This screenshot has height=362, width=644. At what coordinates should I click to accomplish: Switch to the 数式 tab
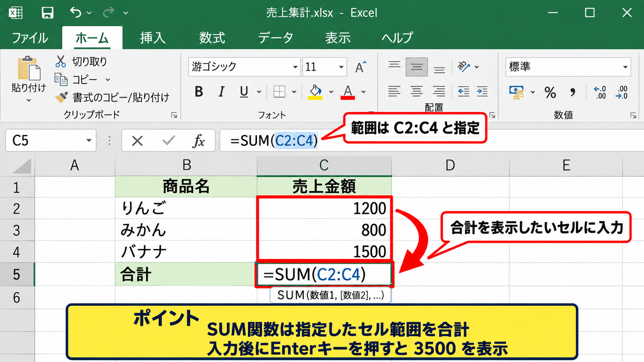(x=212, y=38)
